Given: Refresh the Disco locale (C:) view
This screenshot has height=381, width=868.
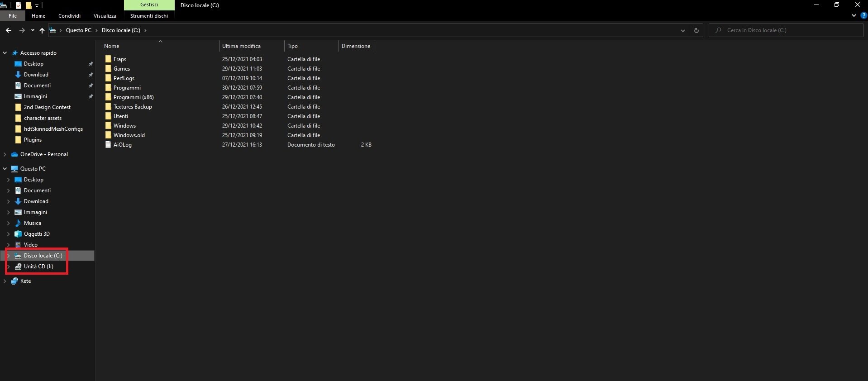Looking at the screenshot, I should click(696, 30).
